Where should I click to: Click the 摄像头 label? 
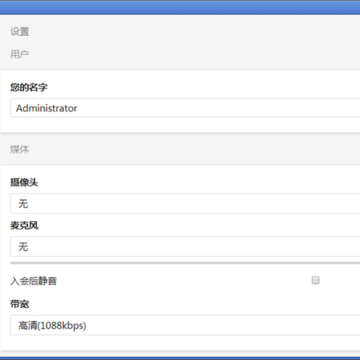click(x=24, y=182)
